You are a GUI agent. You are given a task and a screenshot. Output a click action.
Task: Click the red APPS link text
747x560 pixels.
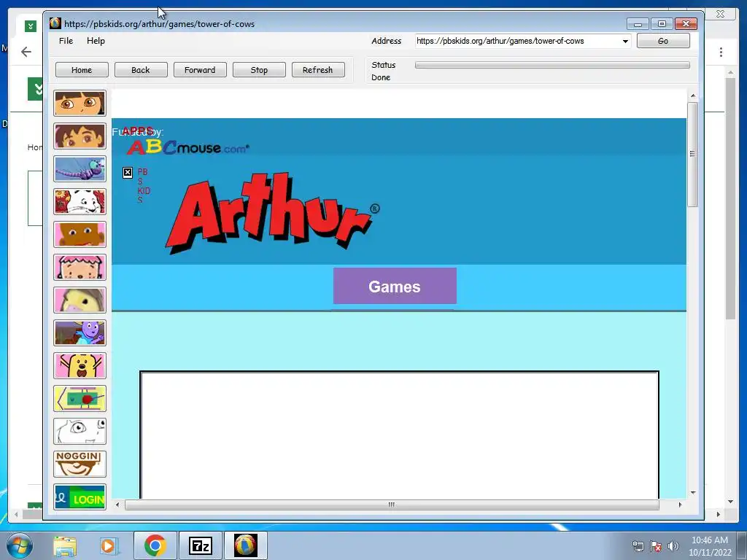point(138,131)
